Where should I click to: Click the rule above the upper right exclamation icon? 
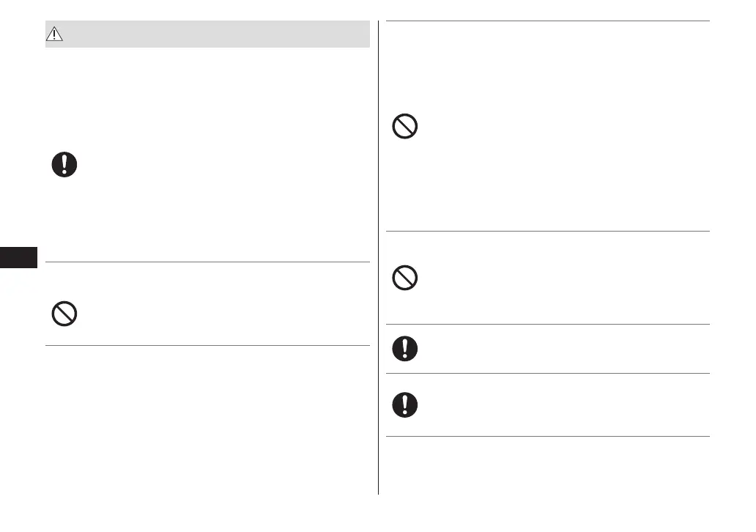coord(547,324)
